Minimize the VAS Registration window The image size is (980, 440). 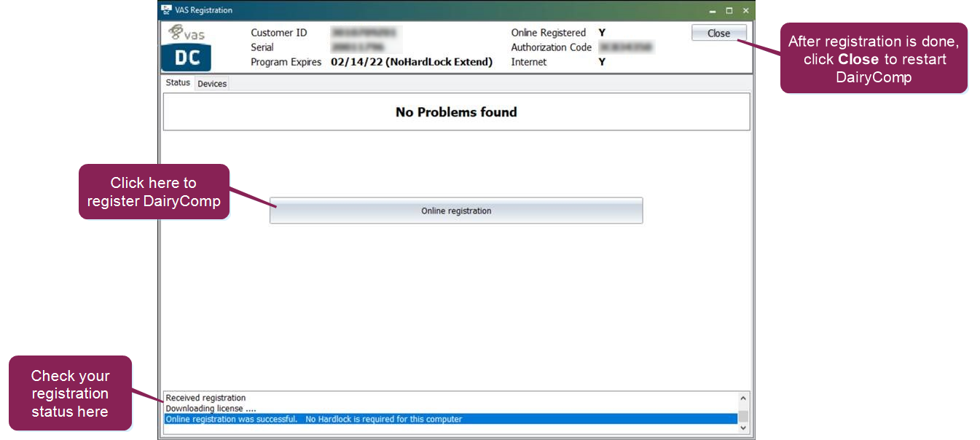(713, 11)
